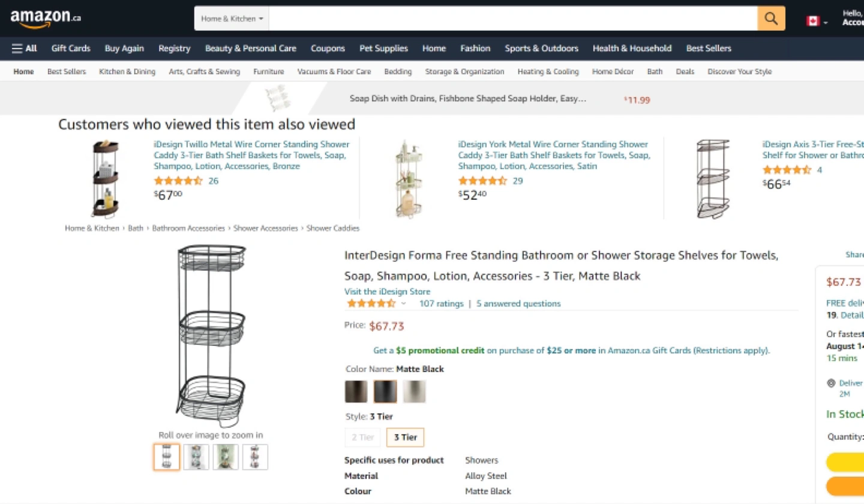Expand the country selector arrow

click(826, 23)
